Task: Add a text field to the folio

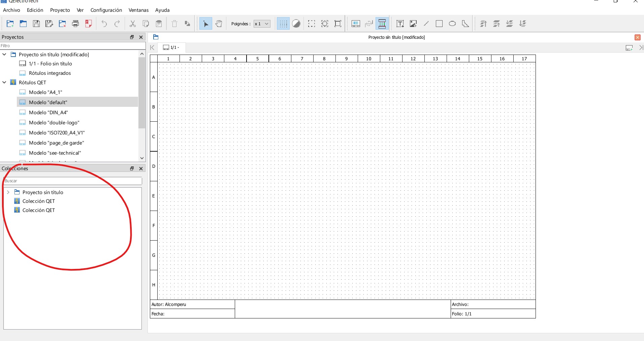Action: pos(400,24)
